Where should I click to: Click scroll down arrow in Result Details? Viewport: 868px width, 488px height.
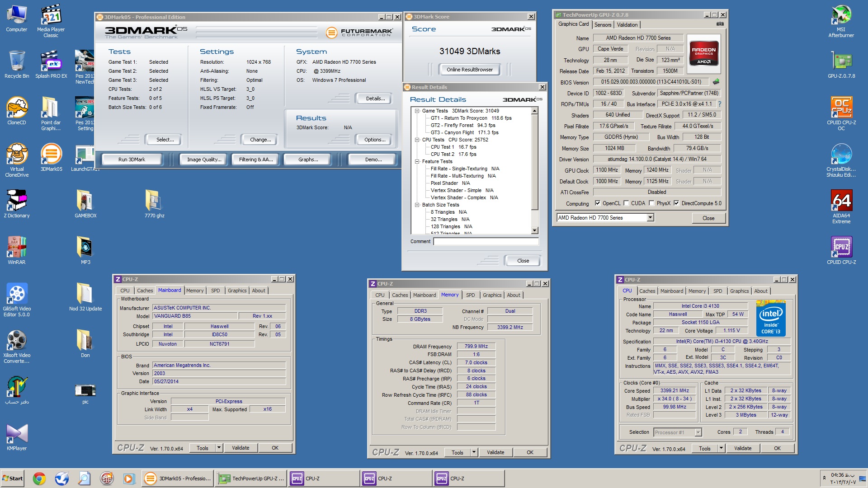click(535, 230)
